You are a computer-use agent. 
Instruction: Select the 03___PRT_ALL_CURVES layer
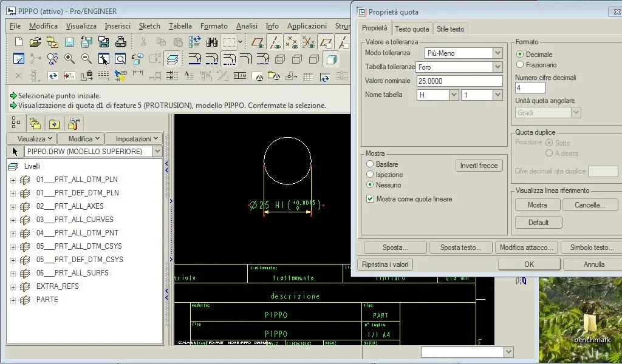[75, 220]
